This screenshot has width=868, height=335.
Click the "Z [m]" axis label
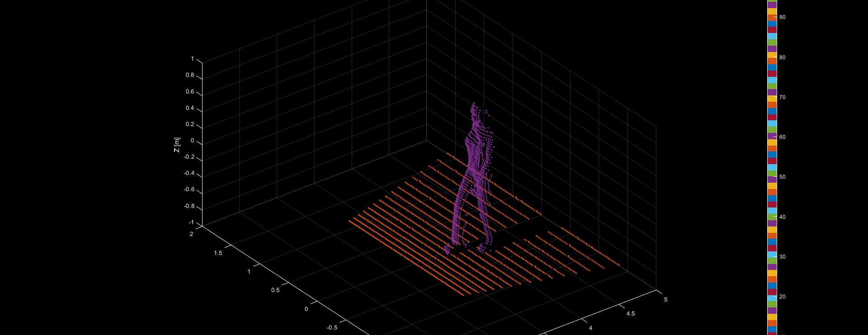coord(177,145)
